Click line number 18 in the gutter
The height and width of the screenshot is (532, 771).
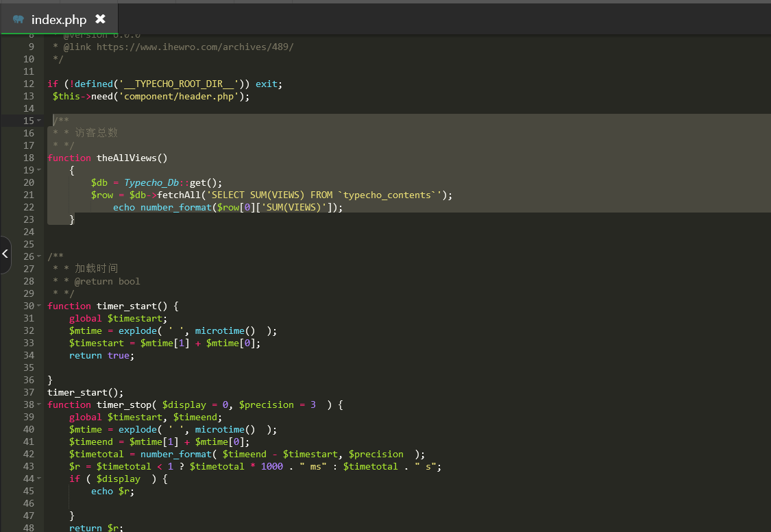(29, 158)
